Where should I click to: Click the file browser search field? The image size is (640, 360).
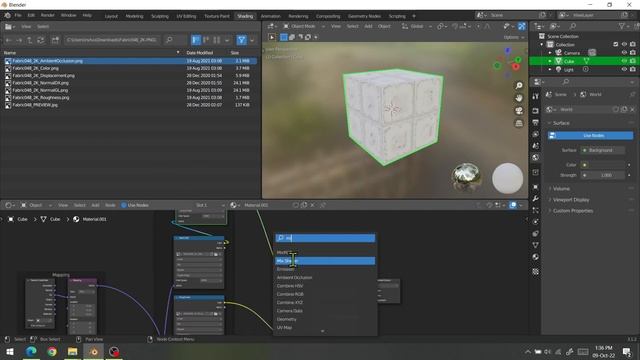(174, 40)
